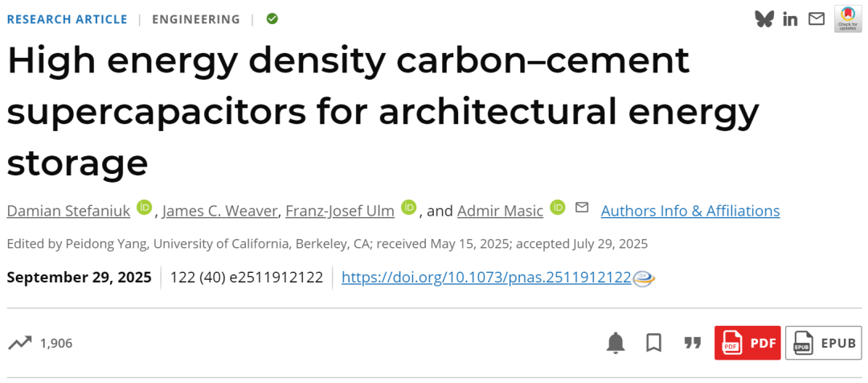Open author James C. Weaver's link
Screen dimensions: 868x383
(221, 211)
